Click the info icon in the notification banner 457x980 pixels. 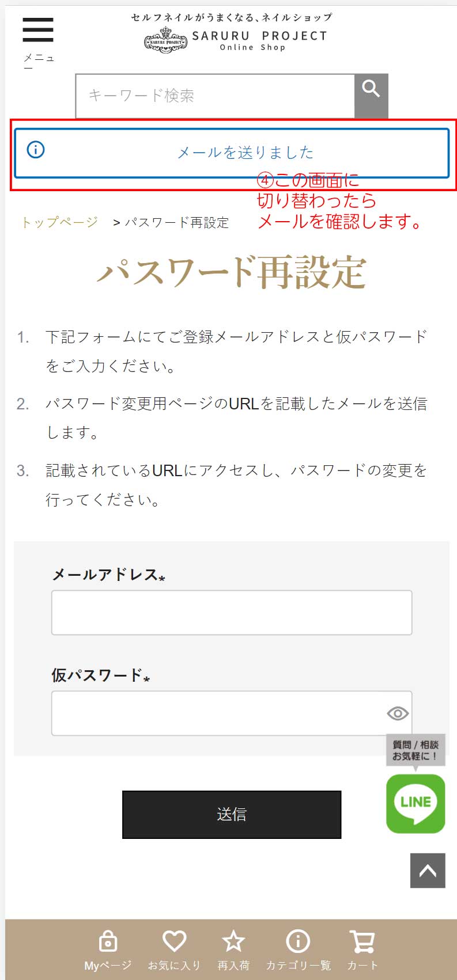tap(35, 150)
